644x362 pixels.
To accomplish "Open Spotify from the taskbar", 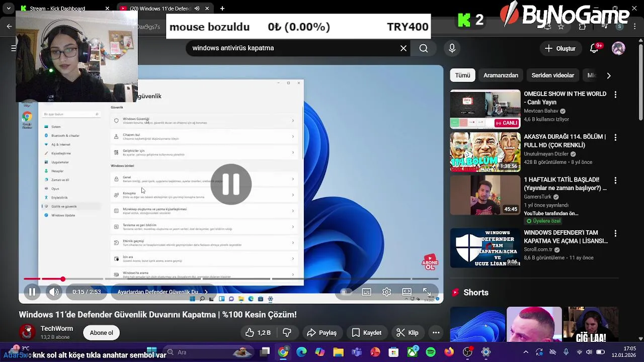I will point(431,352).
